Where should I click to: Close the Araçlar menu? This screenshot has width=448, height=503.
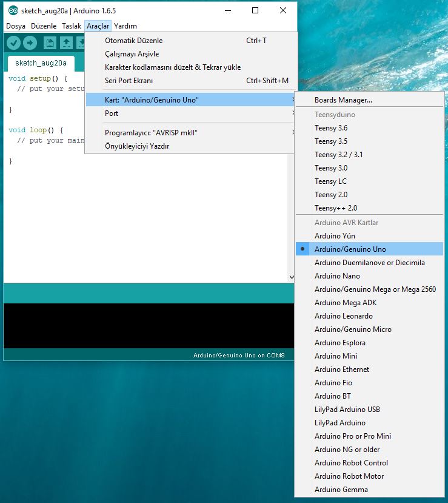click(98, 26)
